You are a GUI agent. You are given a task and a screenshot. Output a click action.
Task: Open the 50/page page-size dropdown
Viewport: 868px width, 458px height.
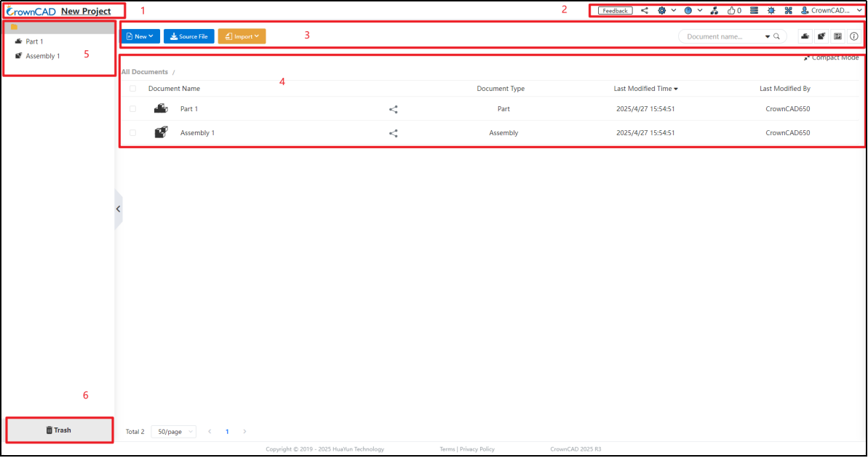[x=174, y=431]
